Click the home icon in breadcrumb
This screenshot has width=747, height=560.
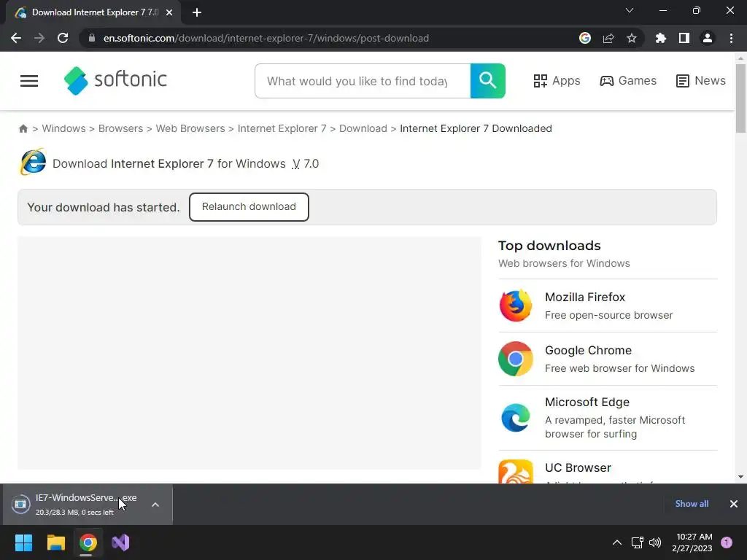tap(23, 128)
